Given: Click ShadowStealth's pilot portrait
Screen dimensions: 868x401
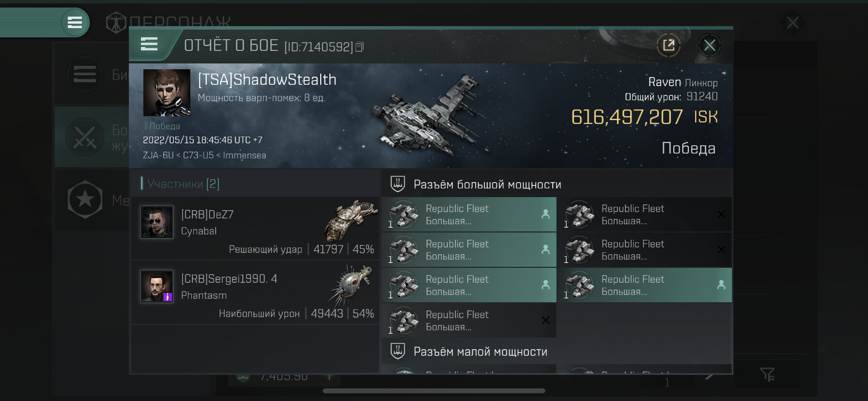Looking at the screenshot, I should (167, 93).
